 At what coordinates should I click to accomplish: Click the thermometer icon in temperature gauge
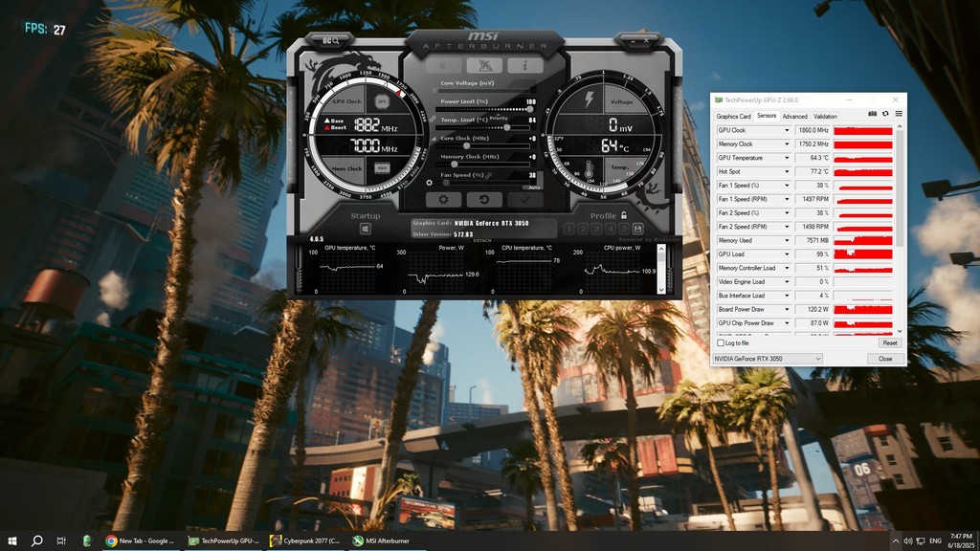tap(589, 168)
